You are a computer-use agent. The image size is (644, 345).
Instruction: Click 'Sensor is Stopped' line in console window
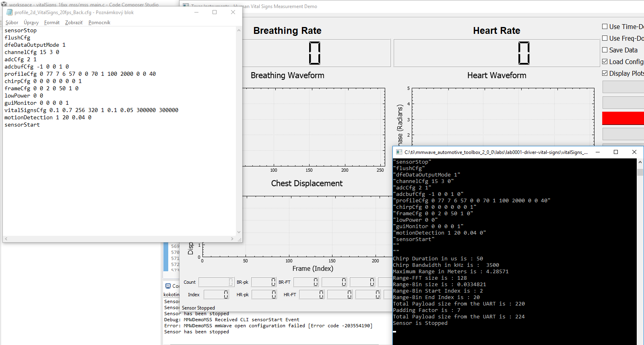tap(420, 323)
